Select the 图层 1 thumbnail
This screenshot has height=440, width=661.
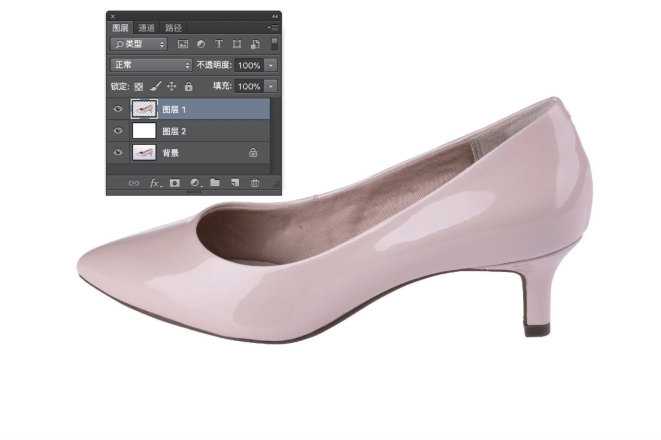[x=144, y=109]
